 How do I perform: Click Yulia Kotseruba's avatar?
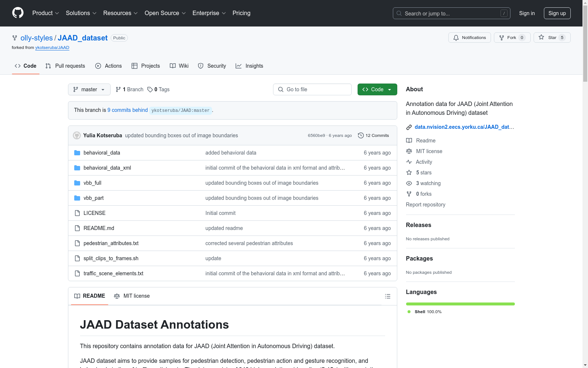click(x=77, y=135)
